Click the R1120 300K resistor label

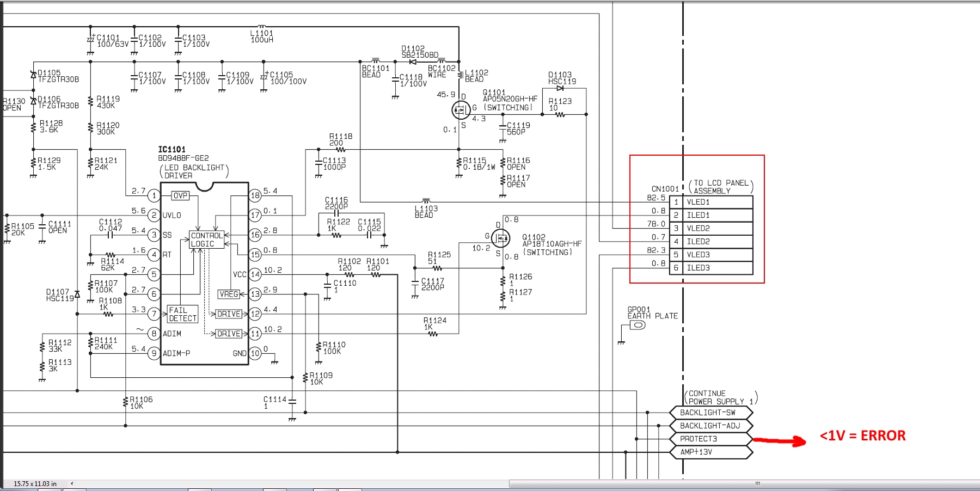(108, 128)
